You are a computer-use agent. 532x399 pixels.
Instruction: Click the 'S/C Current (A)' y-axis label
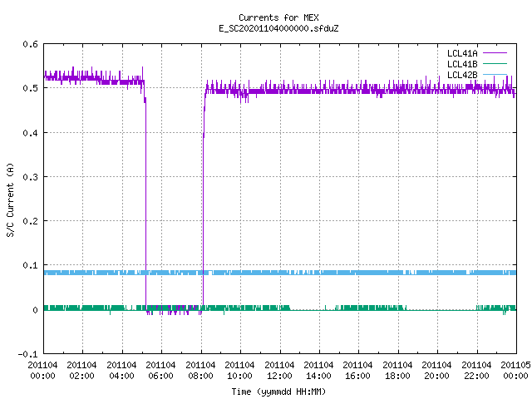pyautogui.click(x=11, y=200)
